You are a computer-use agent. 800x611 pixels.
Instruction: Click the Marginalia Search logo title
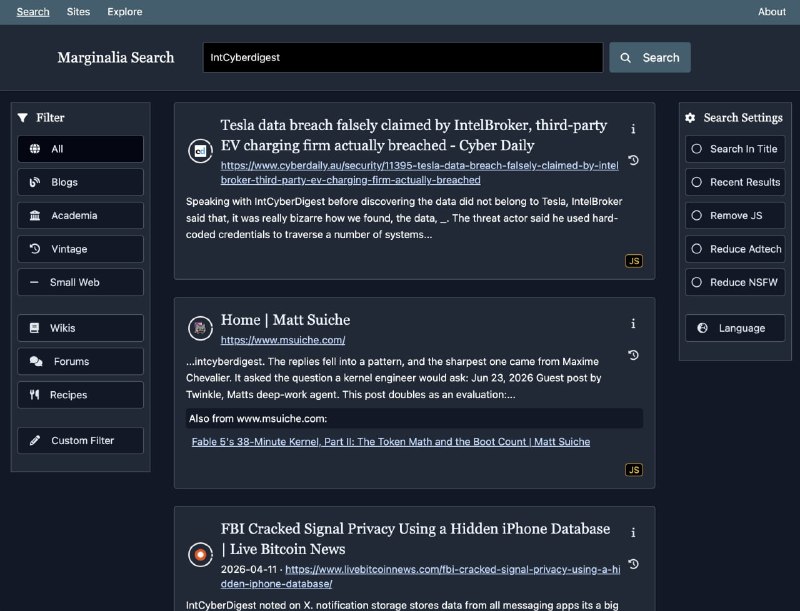click(116, 58)
